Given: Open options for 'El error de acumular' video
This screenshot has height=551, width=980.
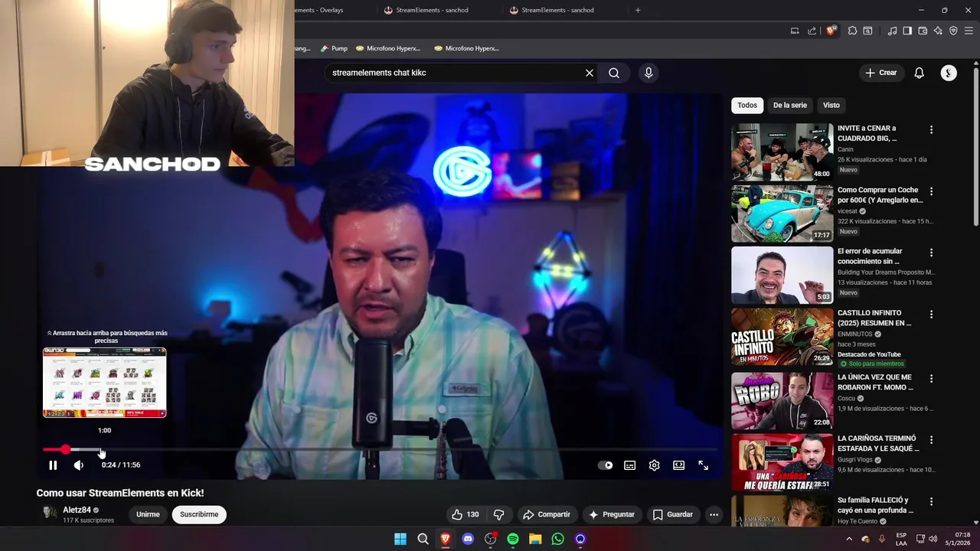Looking at the screenshot, I should [931, 253].
